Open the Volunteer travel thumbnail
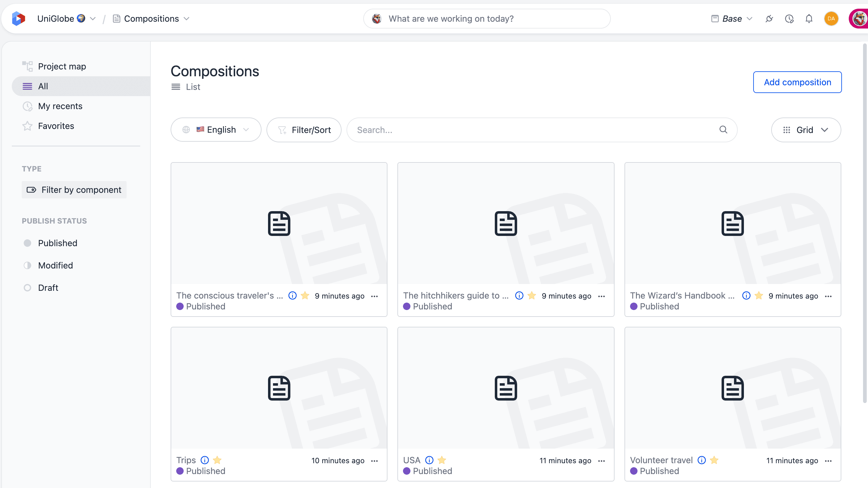Viewport: 868px width, 488px height. pos(732,388)
